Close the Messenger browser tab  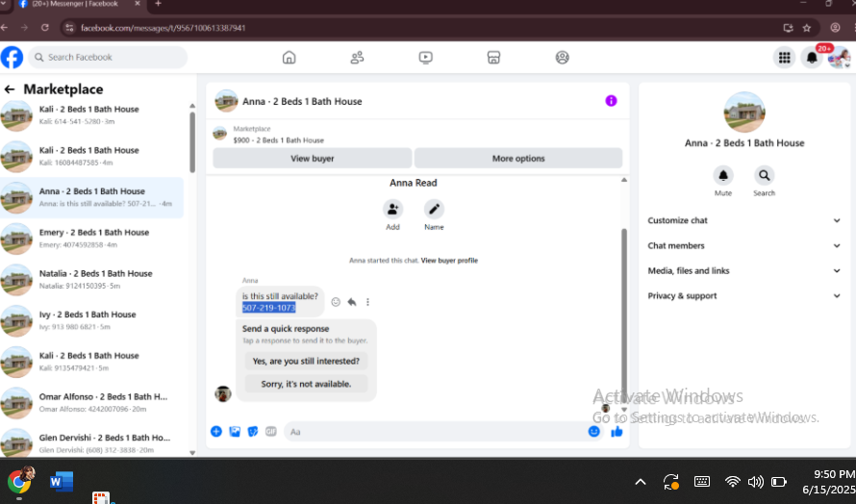pyautogui.click(x=137, y=4)
